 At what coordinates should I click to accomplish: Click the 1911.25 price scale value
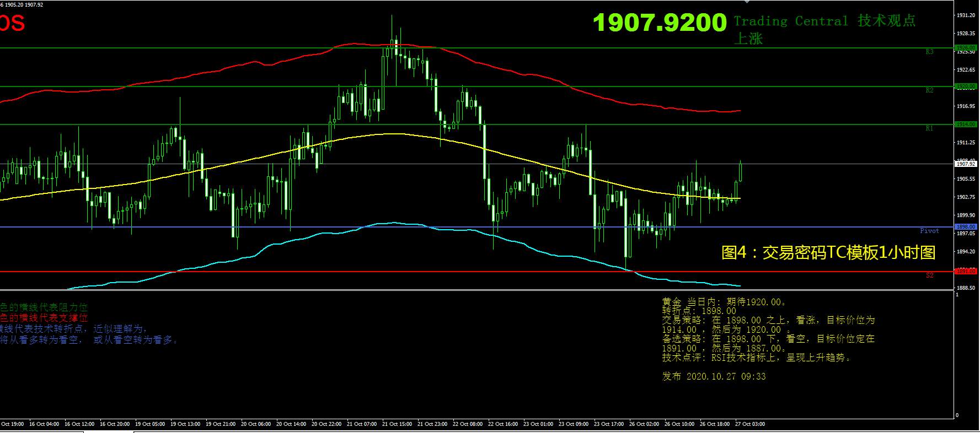(x=966, y=143)
